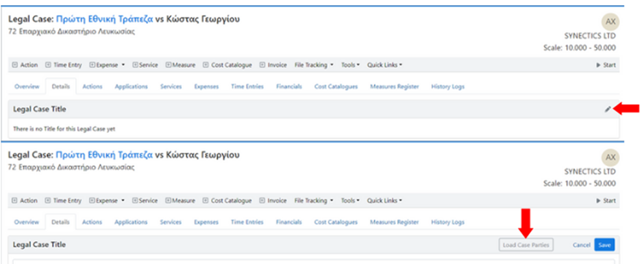Click the Time Entry icon in upper toolbar

pyautogui.click(x=48, y=65)
